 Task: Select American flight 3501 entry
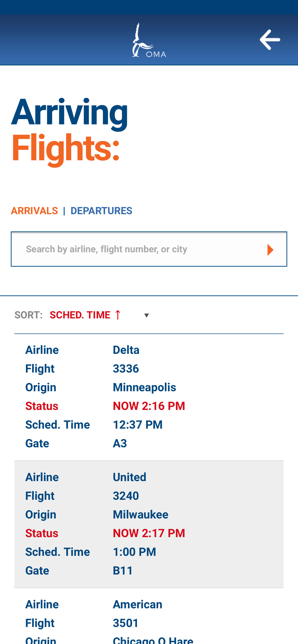[x=149, y=616]
